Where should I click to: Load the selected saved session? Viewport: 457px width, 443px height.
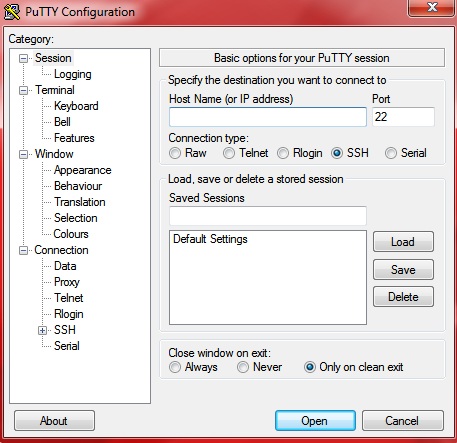(403, 242)
